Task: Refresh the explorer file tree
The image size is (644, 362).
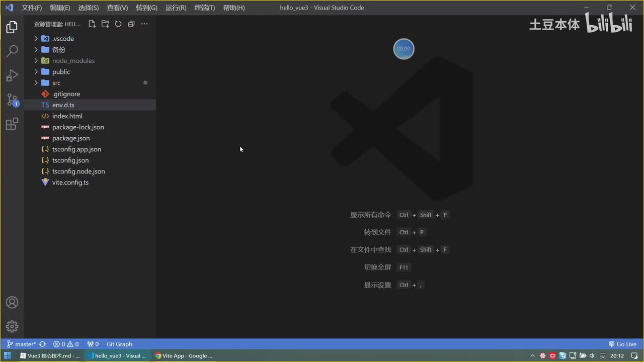Action: click(118, 24)
